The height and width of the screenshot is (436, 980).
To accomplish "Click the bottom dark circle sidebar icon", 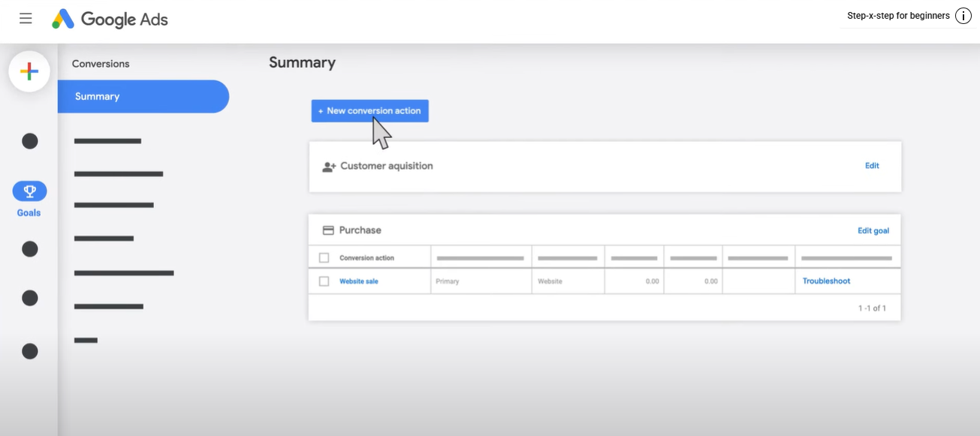I will [x=30, y=350].
